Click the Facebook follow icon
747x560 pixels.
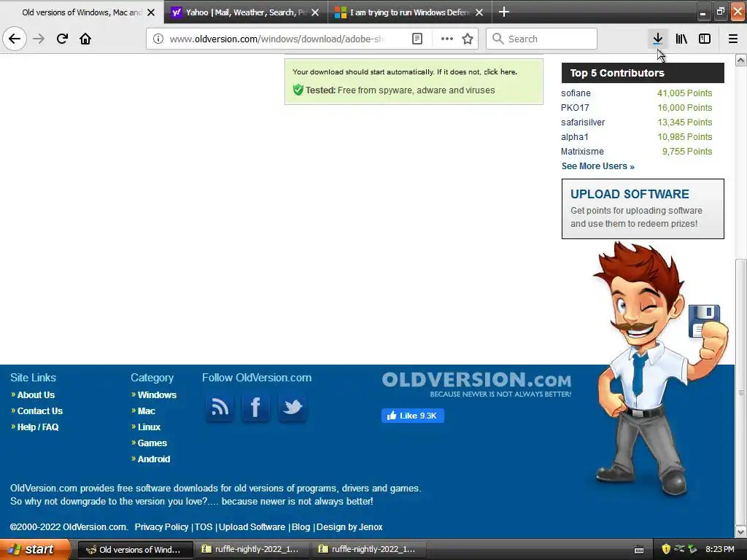click(256, 408)
